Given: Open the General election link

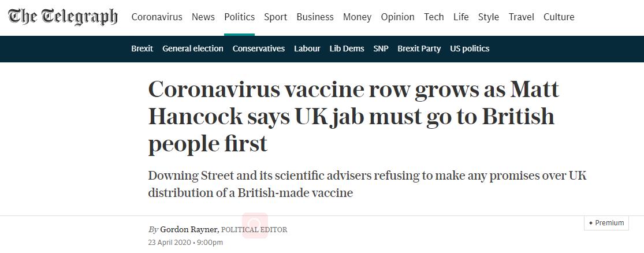Looking at the screenshot, I should [192, 49].
